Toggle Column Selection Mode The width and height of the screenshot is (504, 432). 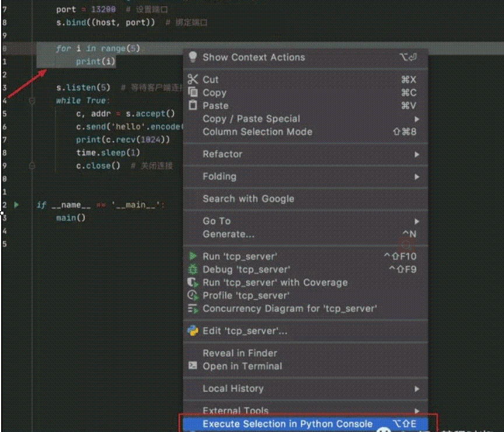click(x=257, y=132)
